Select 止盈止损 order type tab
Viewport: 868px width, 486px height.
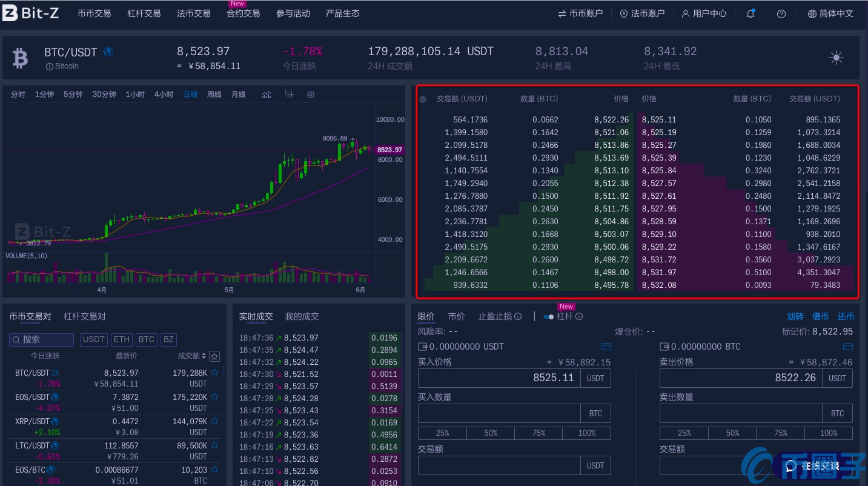[x=495, y=316]
